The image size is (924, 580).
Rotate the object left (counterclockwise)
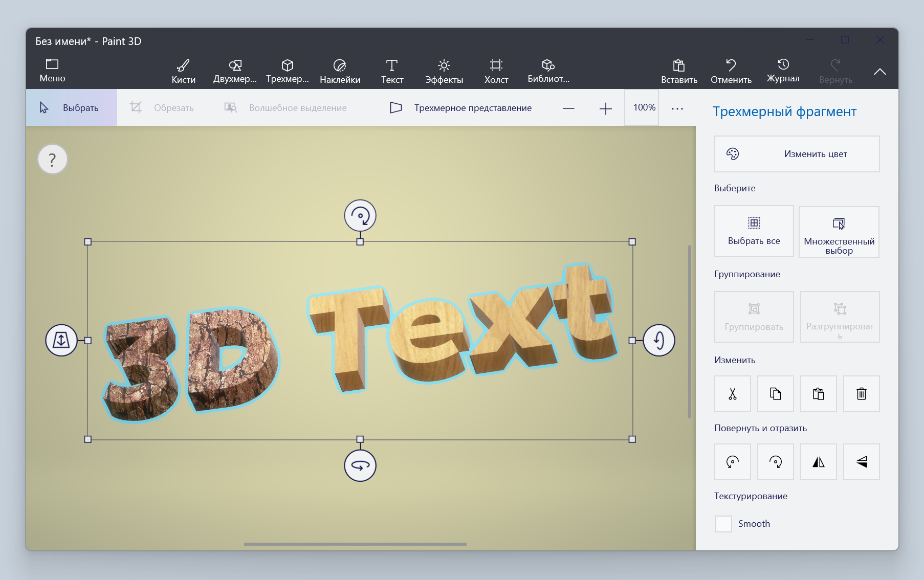(733, 462)
